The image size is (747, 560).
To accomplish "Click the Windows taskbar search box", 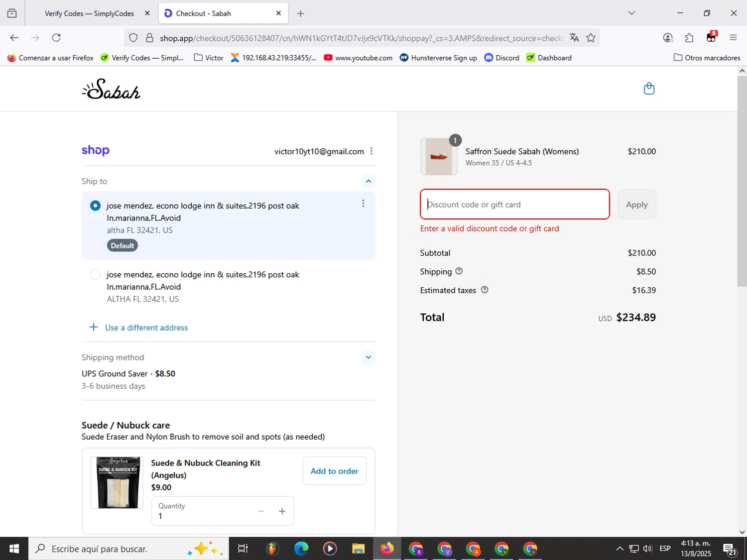I will [128, 549].
